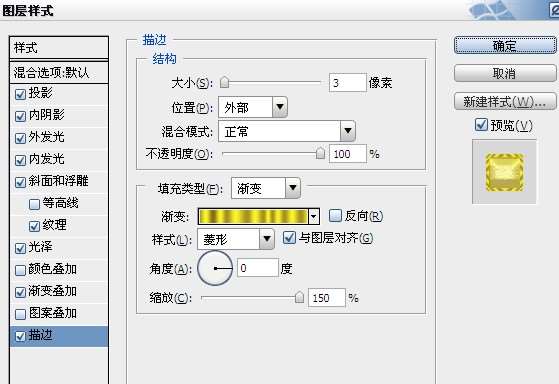The image size is (559, 384).
Task: Open 纹理 texture settings
Action: (55, 225)
